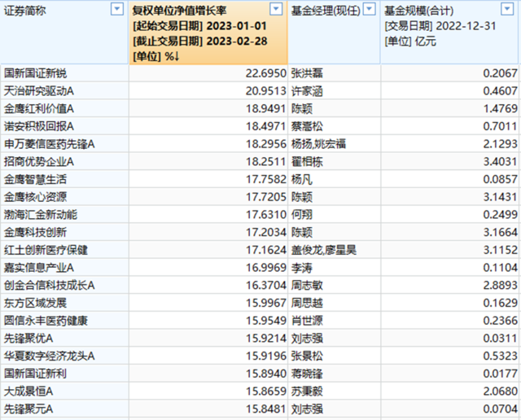521x420 pixels.
Task: Click fund manager 张景松
Action: point(307,356)
